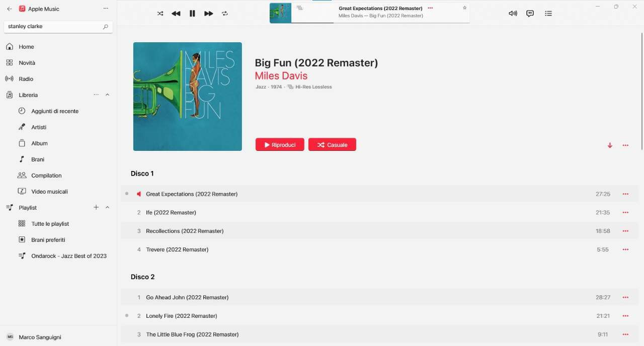Open options for Trevere track
Screen dimensions: 644x346
625,249
